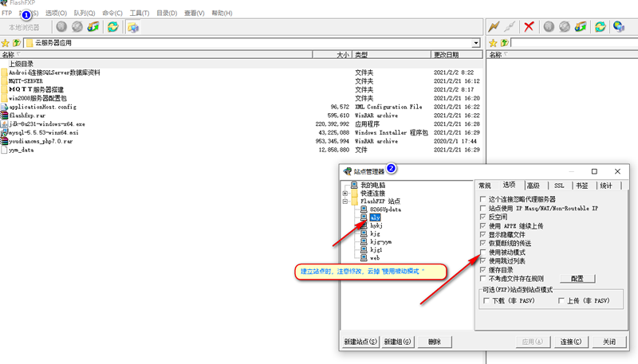Click the parent folder icon in right pane
The image size is (638, 364).
(503, 42)
